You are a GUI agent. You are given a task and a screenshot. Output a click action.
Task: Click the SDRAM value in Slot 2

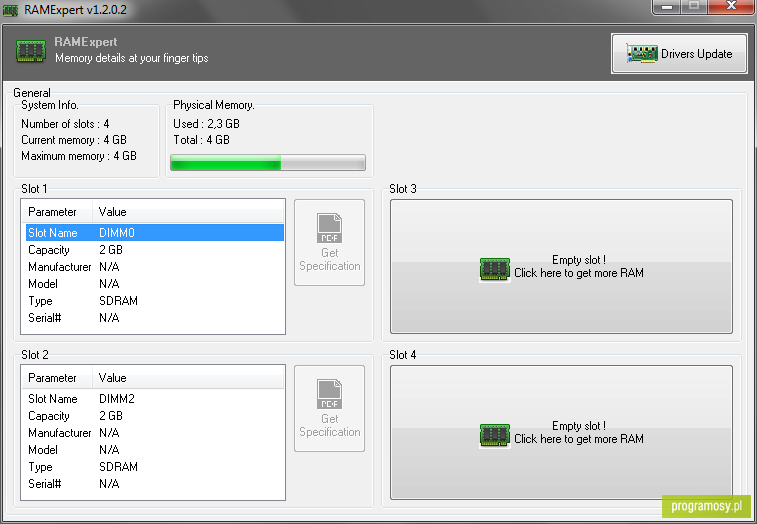tap(118, 467)
